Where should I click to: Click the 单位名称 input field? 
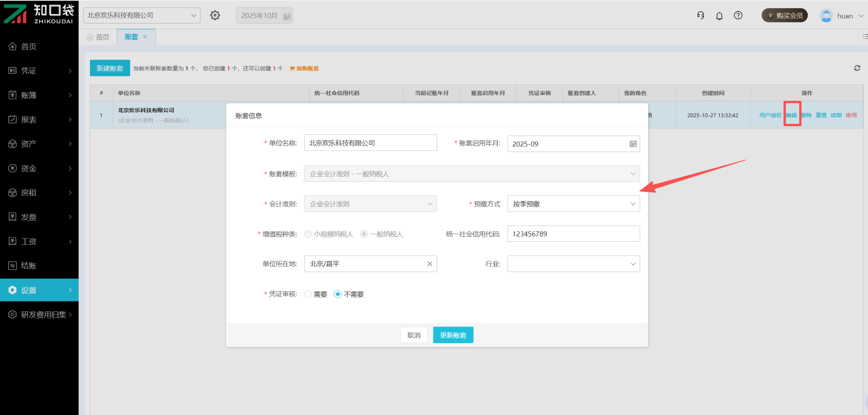coord(370,143)
